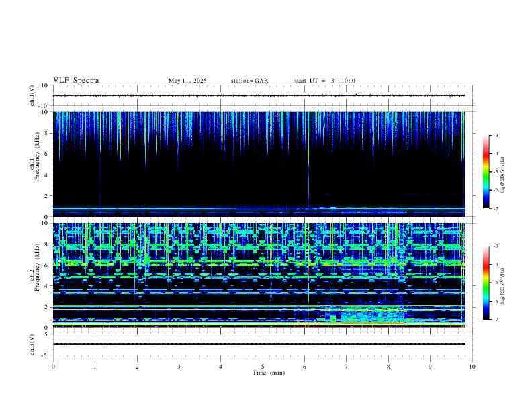Click the 'ch.1(V)' waveform axis label

(x=32, y=95)
